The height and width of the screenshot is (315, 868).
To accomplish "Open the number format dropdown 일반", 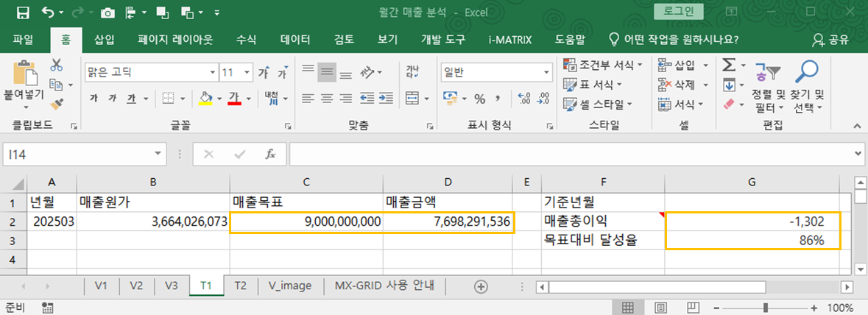I will click(546, 73).
